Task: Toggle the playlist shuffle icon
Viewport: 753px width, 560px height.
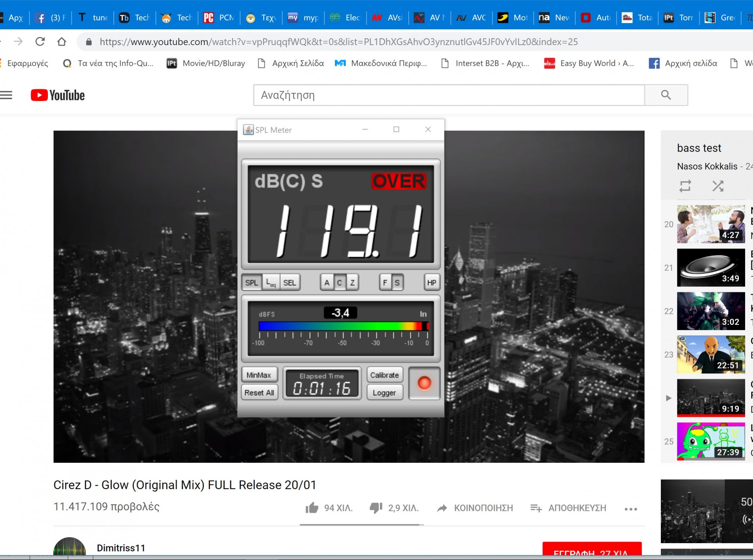Action: coord(718,186)
